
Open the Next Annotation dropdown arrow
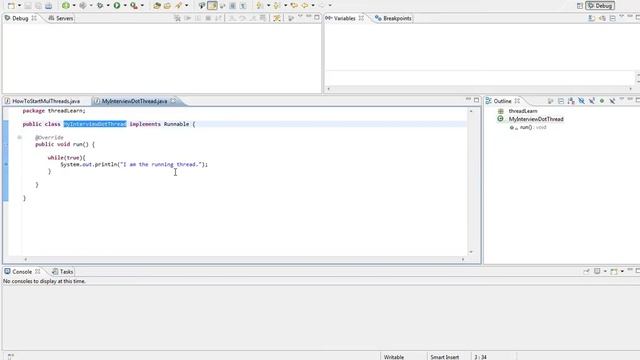(268, 6)
